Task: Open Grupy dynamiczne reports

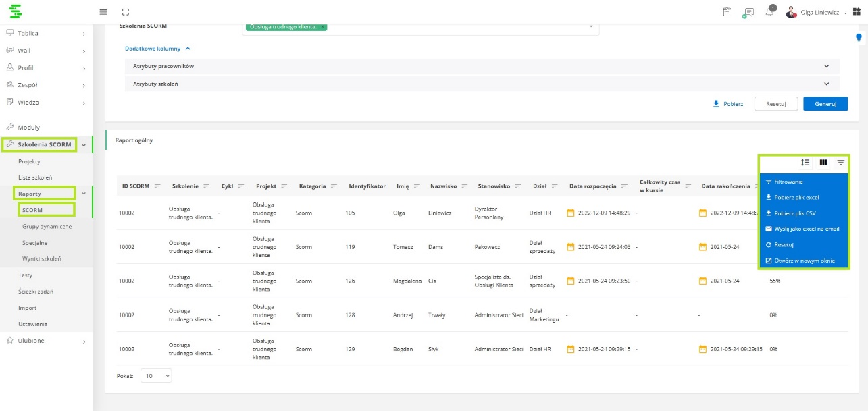Action: pyautogui.click(x=47, y=226)
